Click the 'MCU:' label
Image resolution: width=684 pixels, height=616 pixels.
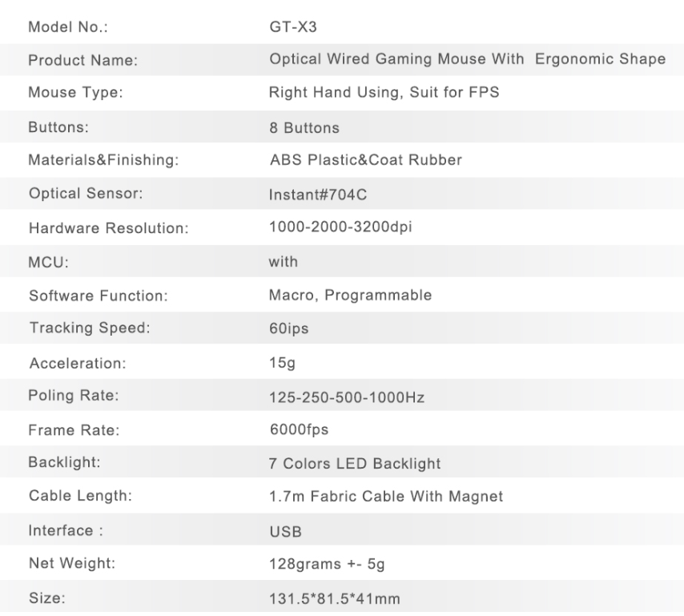(45, 262)
